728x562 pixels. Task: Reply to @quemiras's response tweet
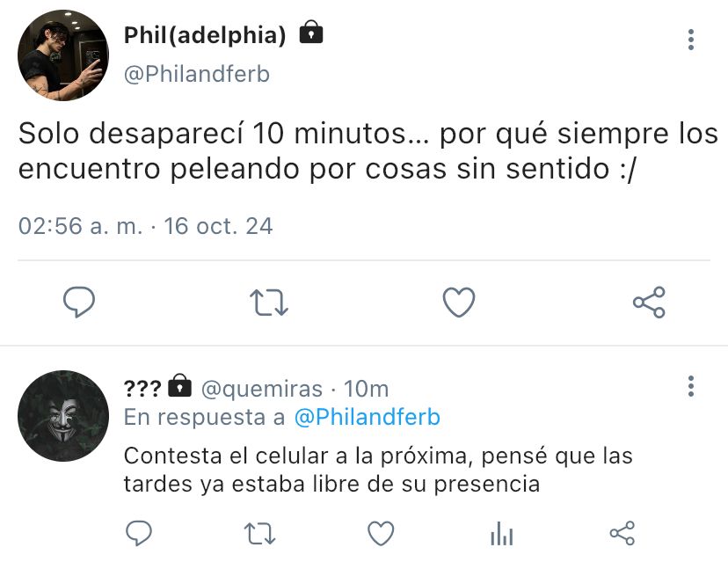pyautogui.click(x=139, y=533)
